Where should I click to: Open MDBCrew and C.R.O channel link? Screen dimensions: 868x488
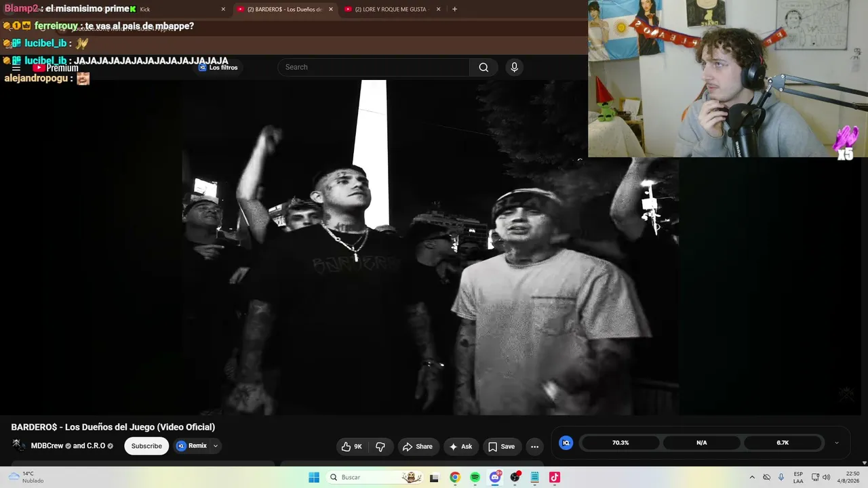pos(68,446)
